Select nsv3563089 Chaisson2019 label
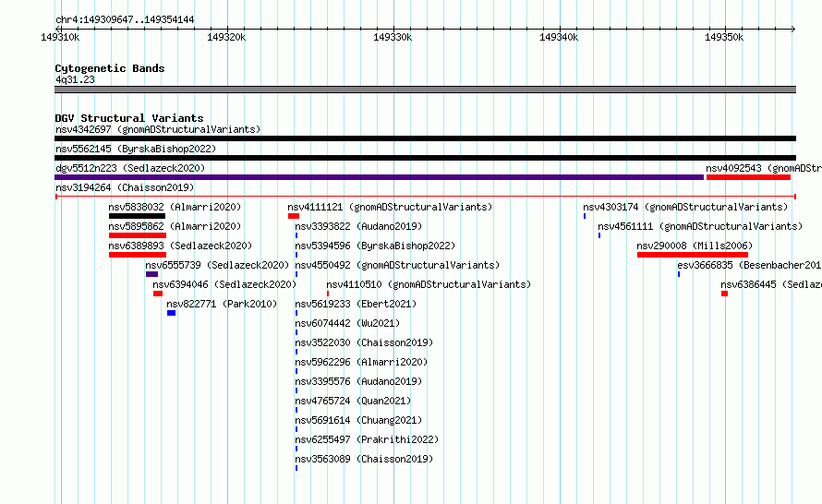This screenshot has width=822, height=504. point(364,459)
